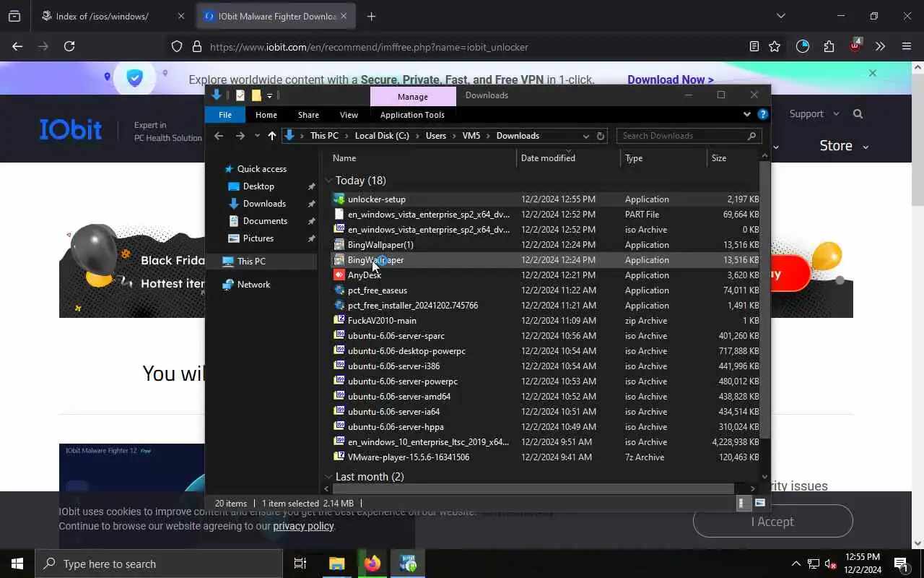Open the Application Tools tab
924x578 pixels.
pos(412,114)
